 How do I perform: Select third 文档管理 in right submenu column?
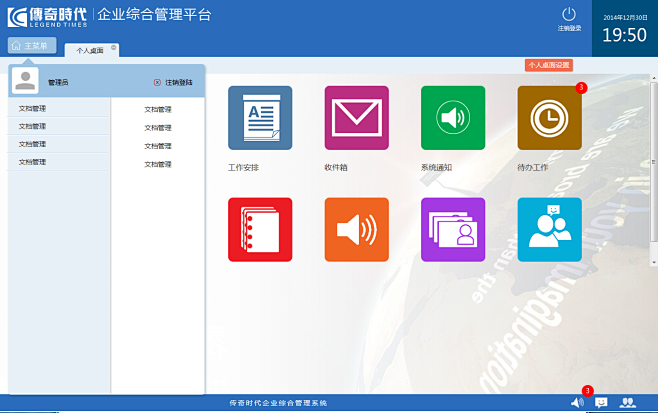point(158,146)
